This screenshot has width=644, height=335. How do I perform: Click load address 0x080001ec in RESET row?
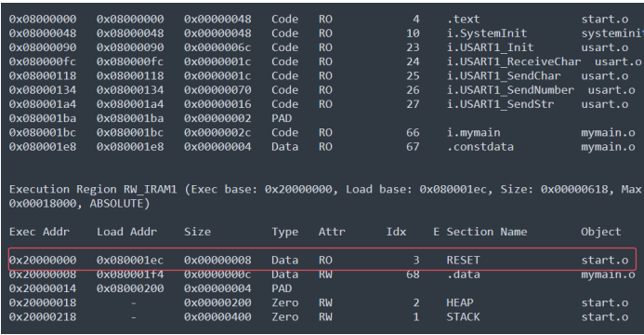[130, 261]
